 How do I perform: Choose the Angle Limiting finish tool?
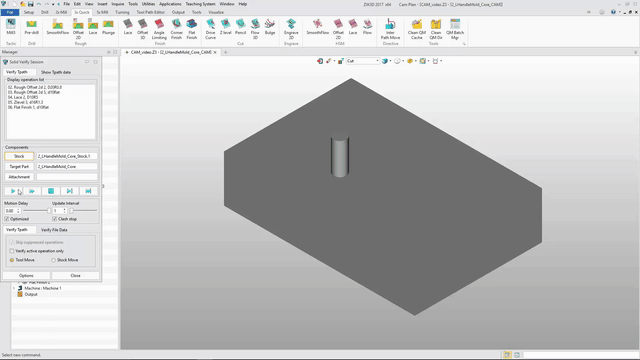(x=159, y=29)
